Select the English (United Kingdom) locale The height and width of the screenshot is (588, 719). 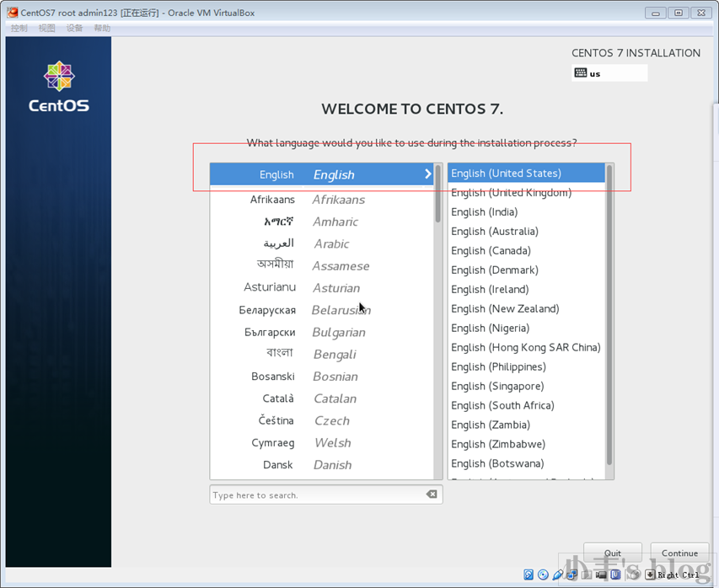(527, 192)
